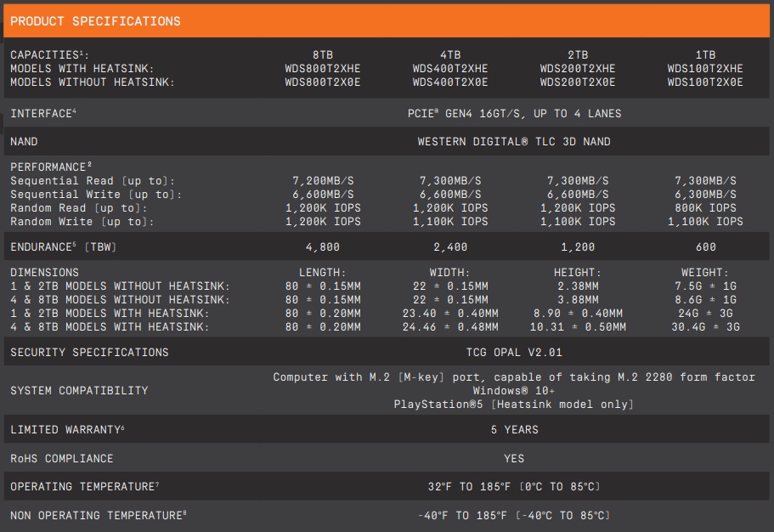The width and height of the screenshot is (774, 532).
Task: Select the limited warranty value "5 YEARS"
Action: tap(514, 430)
